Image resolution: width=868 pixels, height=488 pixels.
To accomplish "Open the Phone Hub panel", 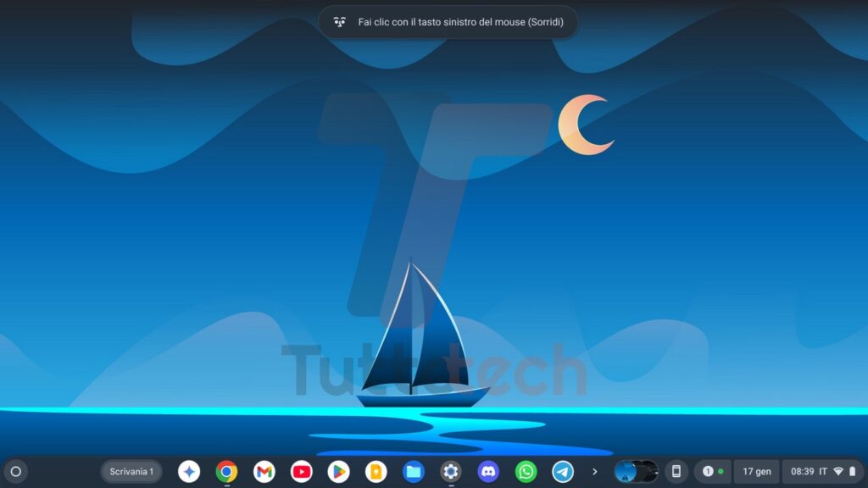I will click(676, 472).
